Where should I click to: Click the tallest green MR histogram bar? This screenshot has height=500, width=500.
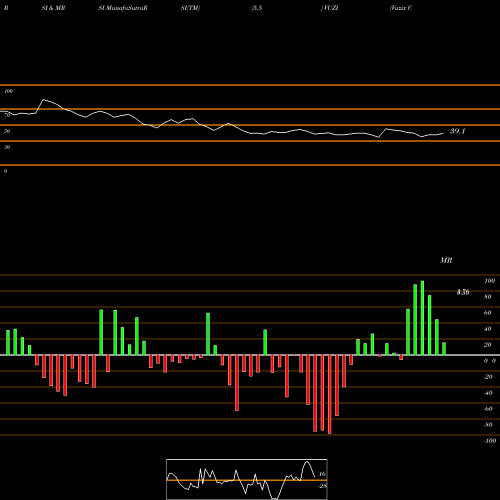click(422, 318)
